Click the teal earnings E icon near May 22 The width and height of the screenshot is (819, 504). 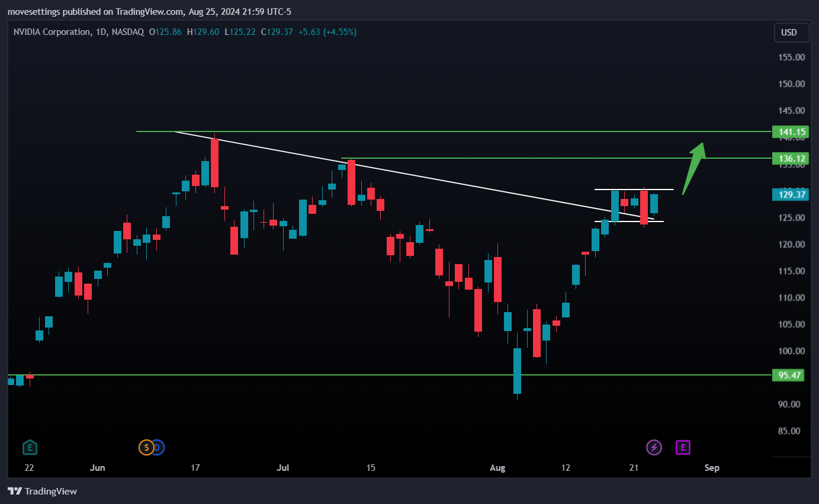pos(30,447)
